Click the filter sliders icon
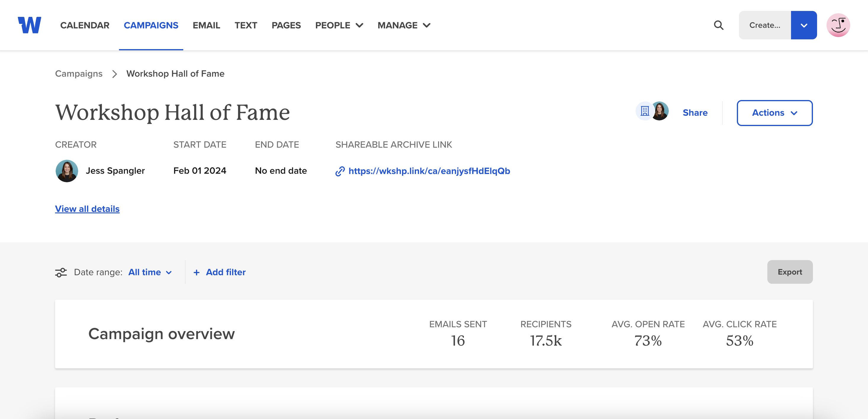This screenshot has width=868, height=419. click(x=61, y=272)
